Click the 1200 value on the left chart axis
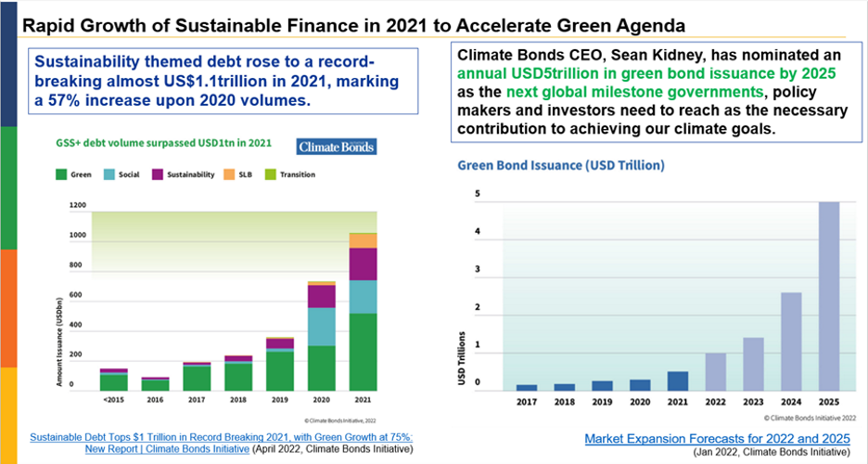Viewport: 868px width, 464px height. pos(78,205)
